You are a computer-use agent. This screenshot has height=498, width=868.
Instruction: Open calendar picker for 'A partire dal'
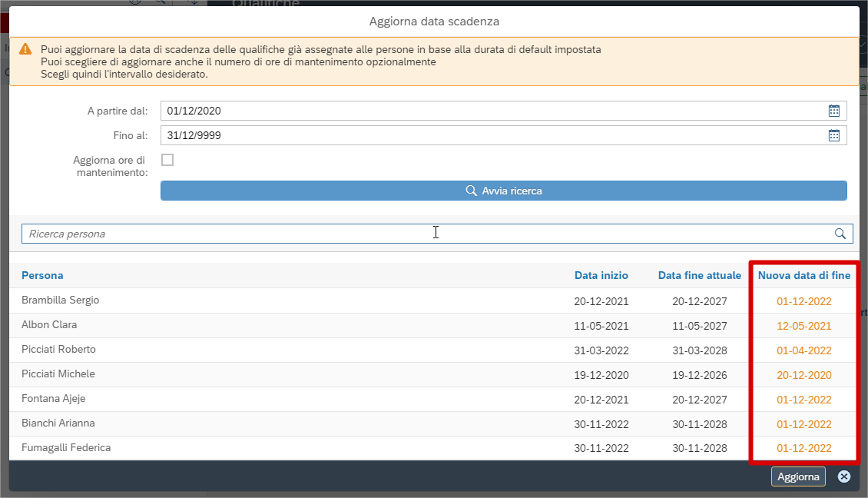tap(834, 111)
